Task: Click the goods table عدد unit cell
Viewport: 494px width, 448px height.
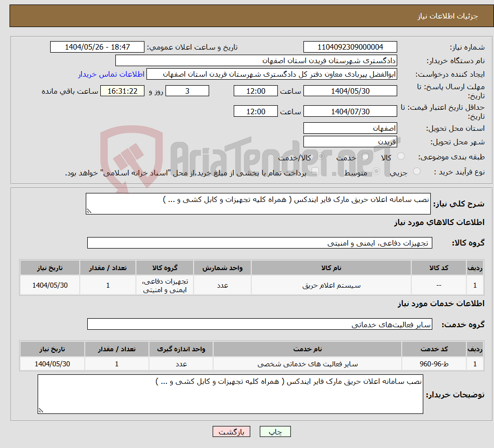Action: [x=222, y=285]
